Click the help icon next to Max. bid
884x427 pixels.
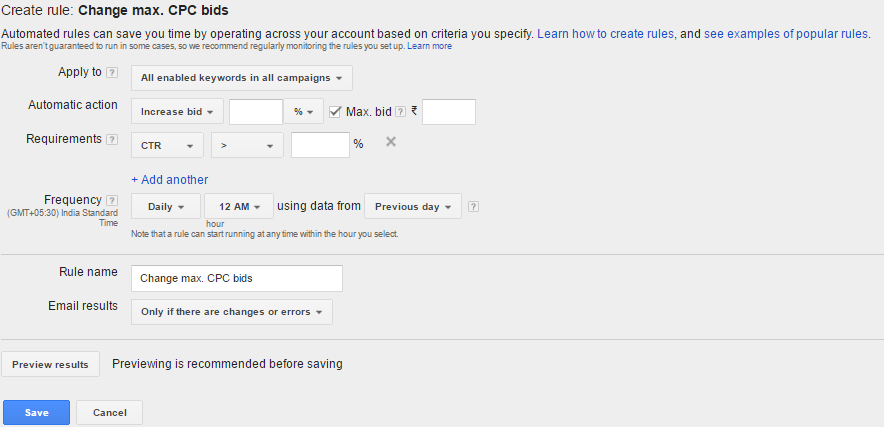400,112
